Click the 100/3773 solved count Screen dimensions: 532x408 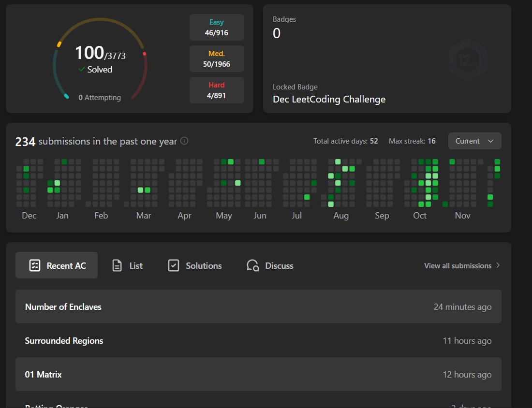[x=100, y=53]
